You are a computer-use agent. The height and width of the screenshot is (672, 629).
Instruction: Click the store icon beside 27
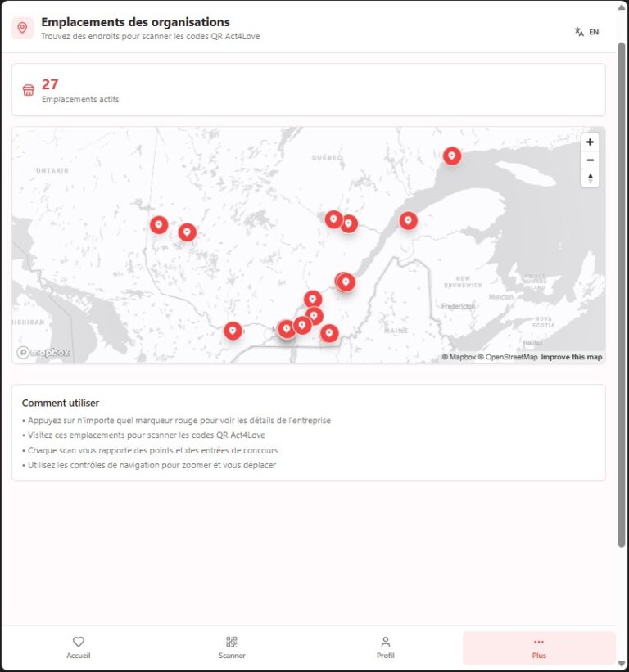tap(29, 90)
